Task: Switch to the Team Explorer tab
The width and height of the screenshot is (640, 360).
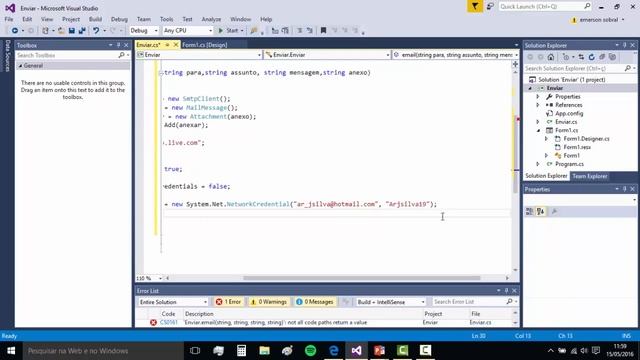Action: 589,176
